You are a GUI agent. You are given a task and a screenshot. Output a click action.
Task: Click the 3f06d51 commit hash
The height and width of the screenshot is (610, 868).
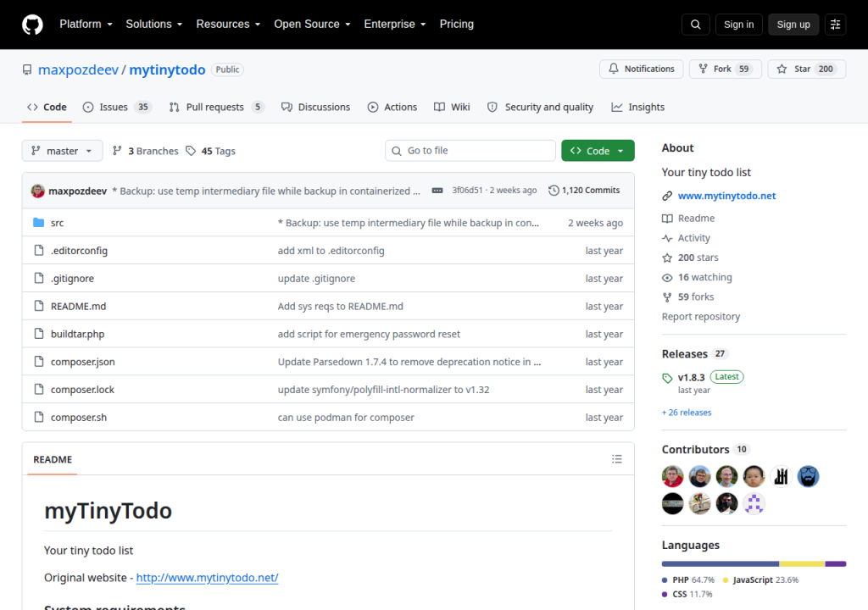click(x=467, y=191)
